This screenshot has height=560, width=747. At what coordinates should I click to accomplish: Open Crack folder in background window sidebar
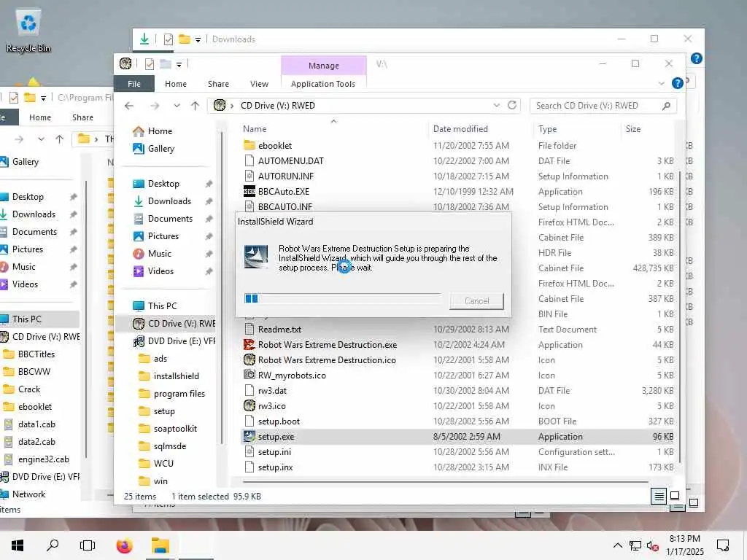tap(29, 389)
